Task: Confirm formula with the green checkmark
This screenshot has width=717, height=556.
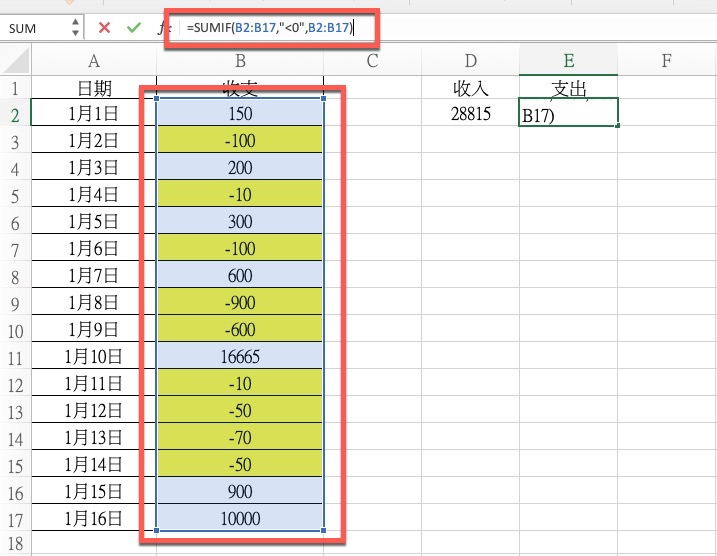Action: point(134,28)
